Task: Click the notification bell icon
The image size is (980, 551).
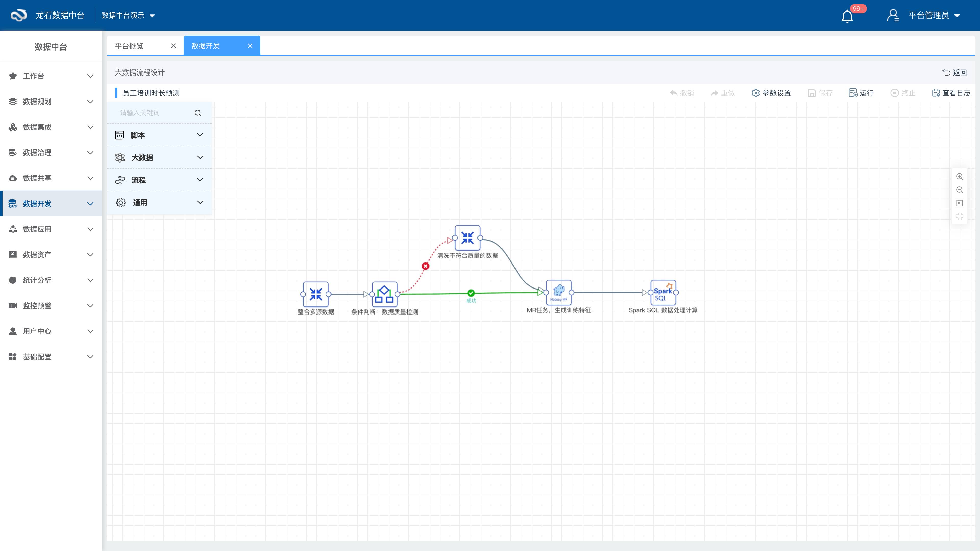Action: 847,16
